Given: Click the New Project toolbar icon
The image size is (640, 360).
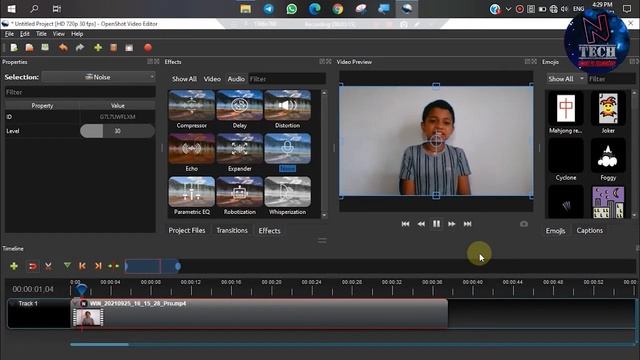Looking at the screenshot, I should [14, 48].
